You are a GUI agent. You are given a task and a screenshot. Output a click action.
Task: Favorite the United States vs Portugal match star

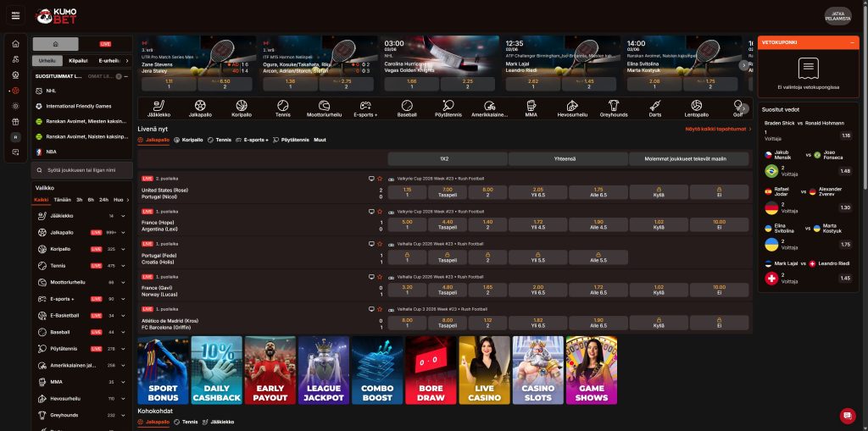click(x=380, y=179)
